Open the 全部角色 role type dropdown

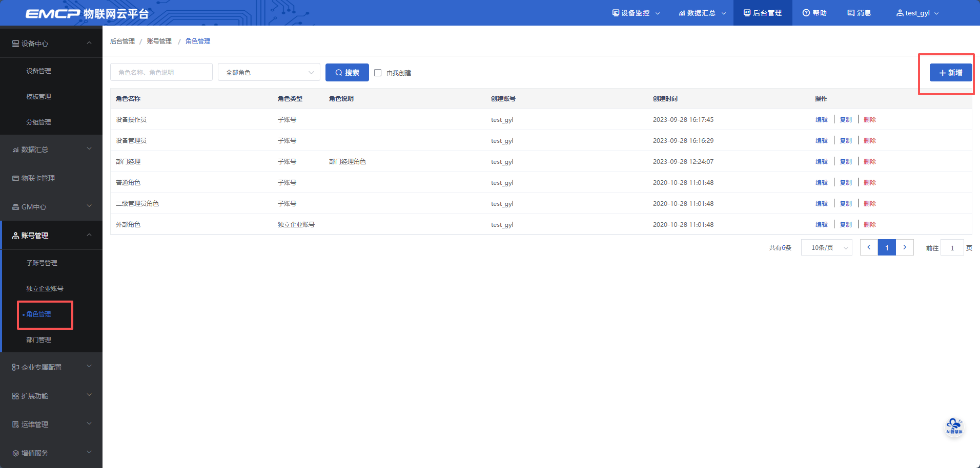click(269, 73)
